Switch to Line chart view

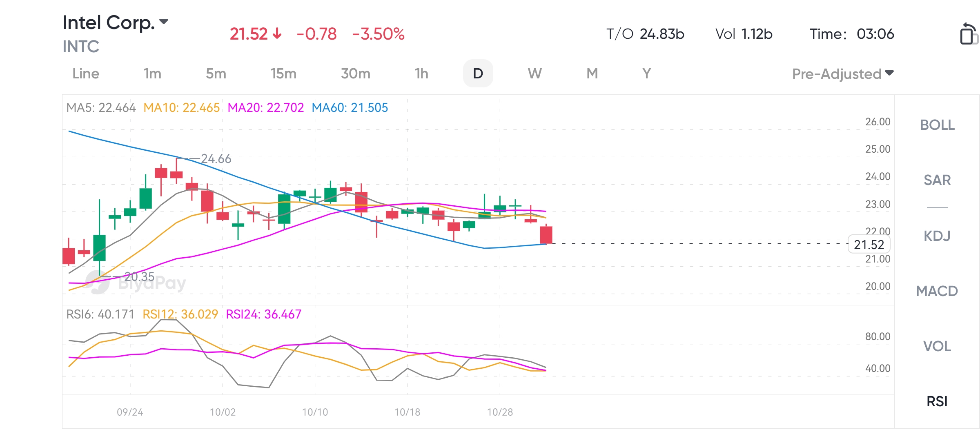point(86,74)
